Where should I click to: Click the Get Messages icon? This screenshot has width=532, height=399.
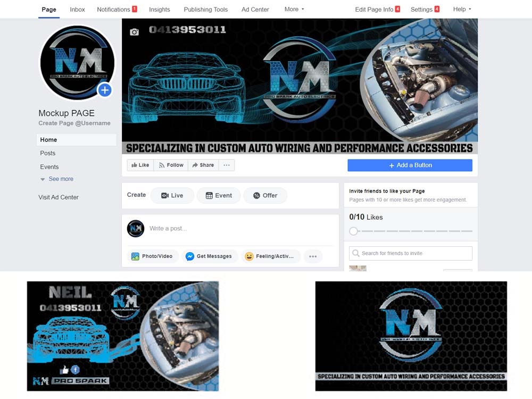[190, 256]
